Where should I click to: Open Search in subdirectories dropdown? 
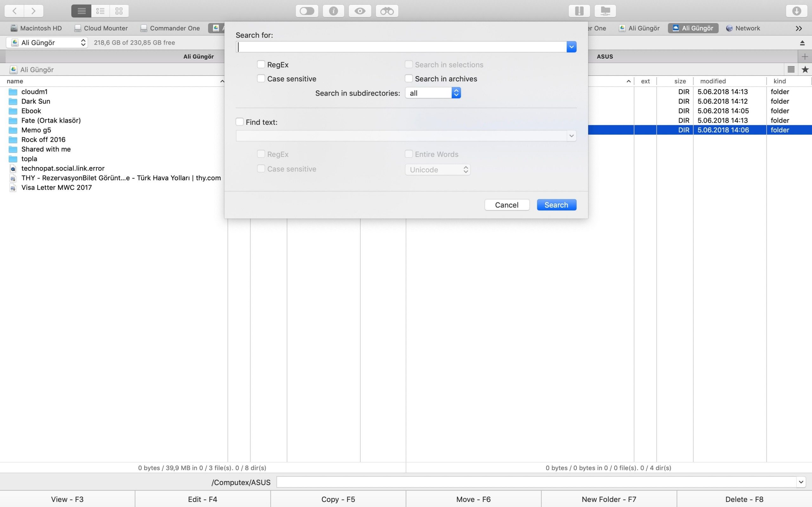pos(433,93)
